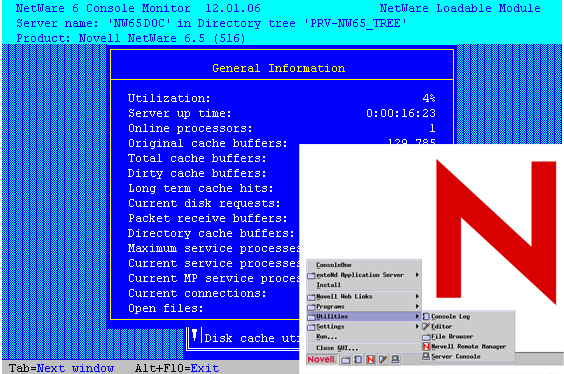Click the Original cache buffers: row
The height and width of the screenshot is (374, 564).
tap(282, 143)
